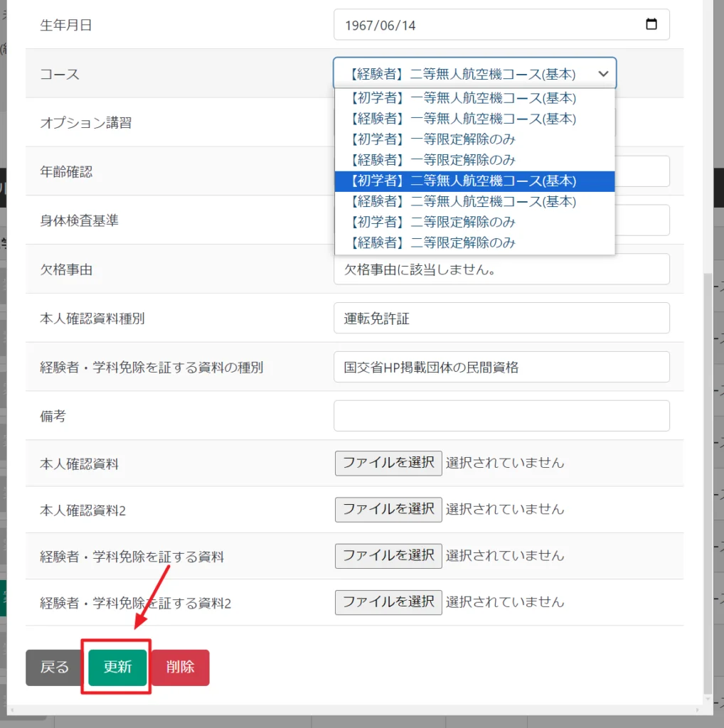Select 【初学者】一等無人航空機コース(基本) option
The height and width of the screenshot is (728, 724).
click(x=462, y=98)
